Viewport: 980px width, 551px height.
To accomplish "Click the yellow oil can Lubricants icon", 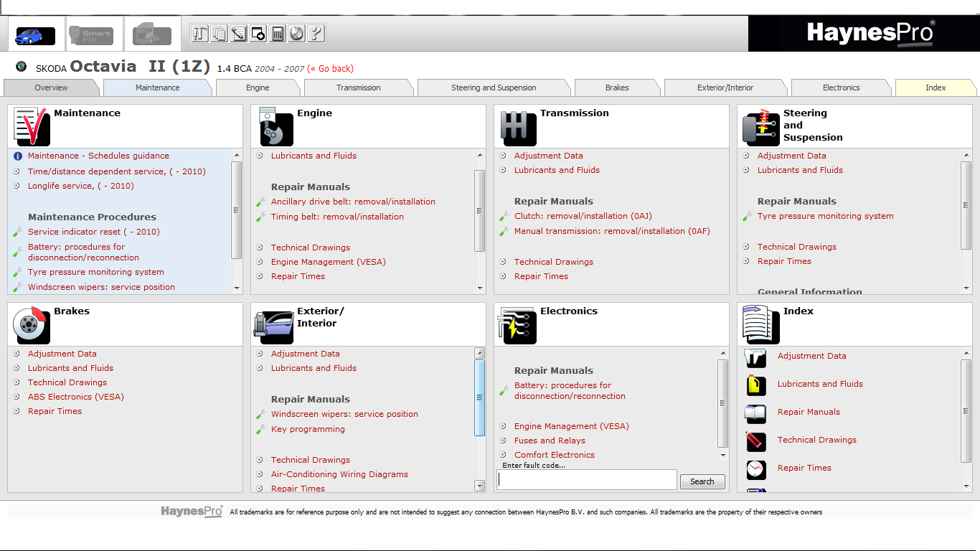I will pos(755,385).
